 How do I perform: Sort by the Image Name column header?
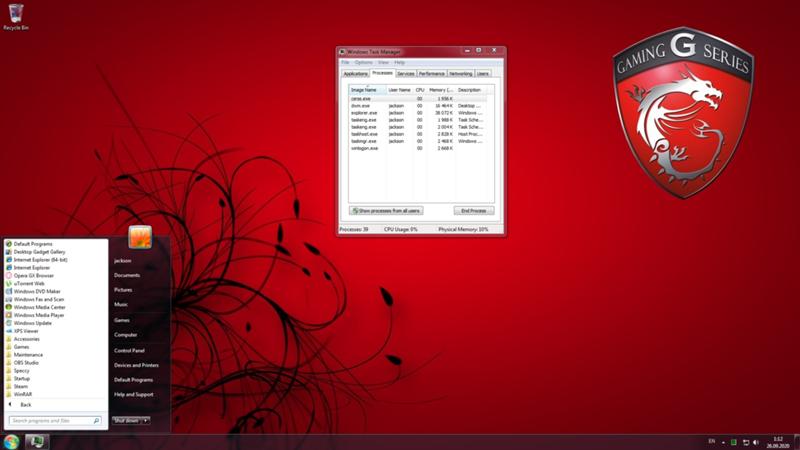coord(367,90)
